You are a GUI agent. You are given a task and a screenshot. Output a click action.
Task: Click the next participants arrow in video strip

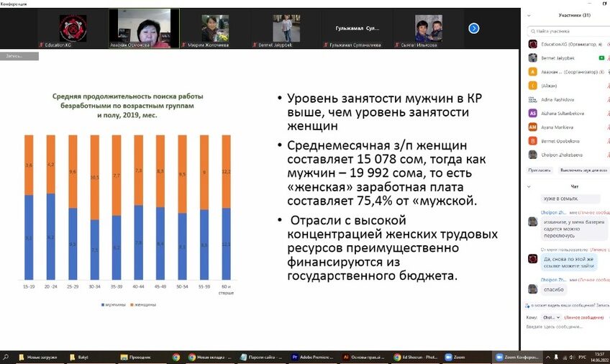click(x=474, y=28)
